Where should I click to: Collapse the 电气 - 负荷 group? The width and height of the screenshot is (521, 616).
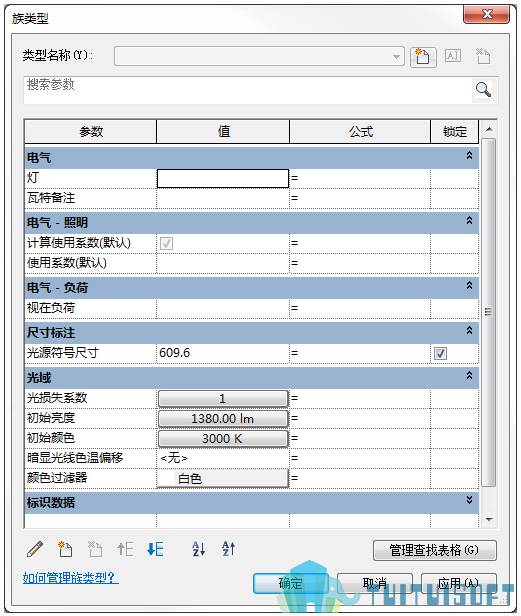click(x=469, y=286)
